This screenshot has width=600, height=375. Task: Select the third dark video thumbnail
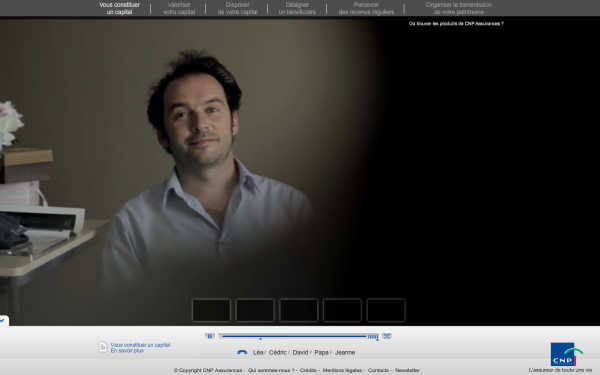298,310
